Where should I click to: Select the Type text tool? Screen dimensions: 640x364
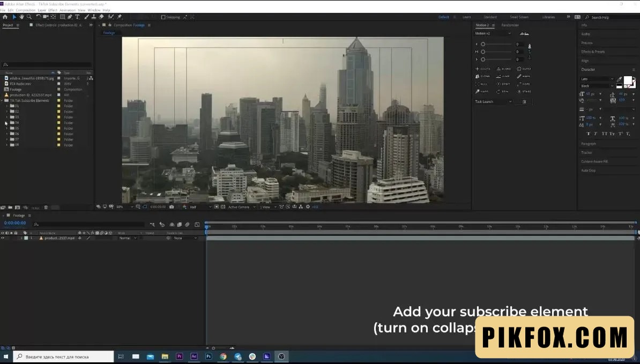[x=77, y=17]
